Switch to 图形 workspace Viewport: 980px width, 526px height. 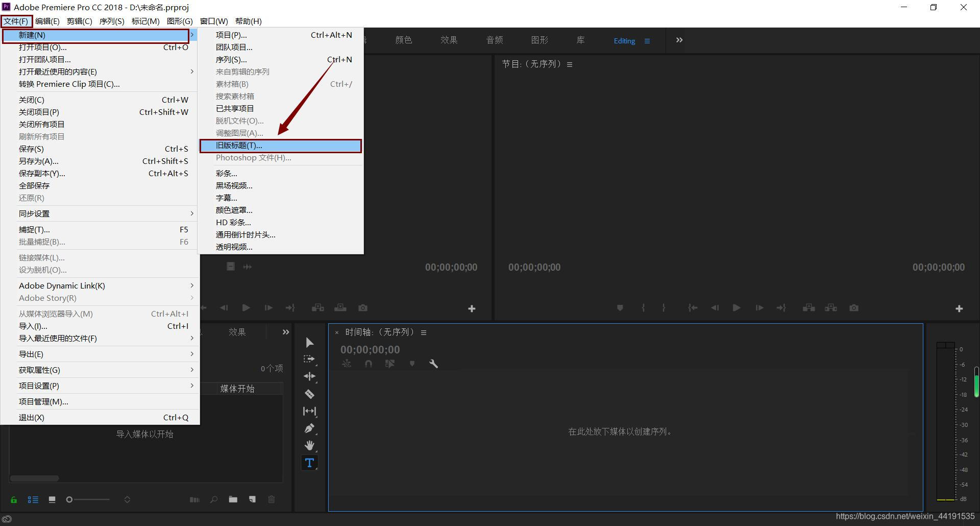[x=540, y=40]
